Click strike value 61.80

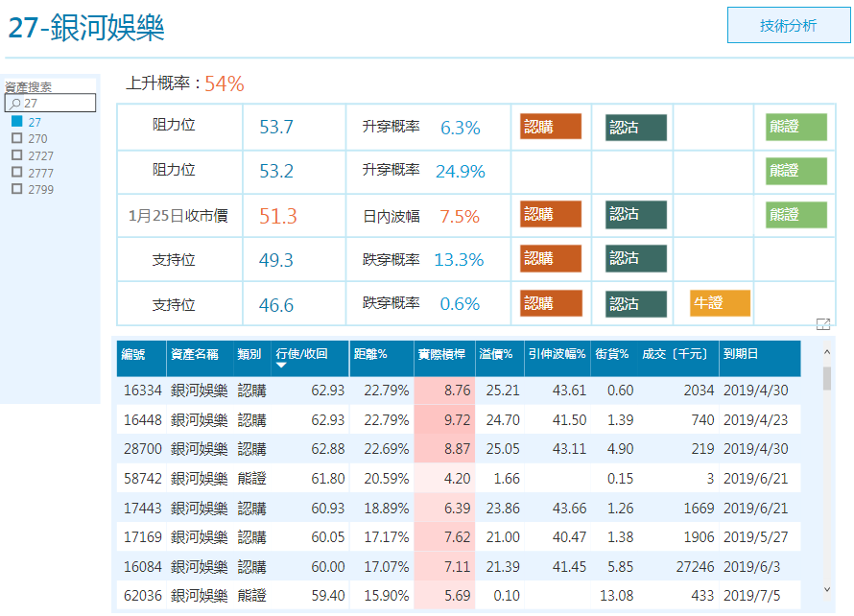point(328,478)
